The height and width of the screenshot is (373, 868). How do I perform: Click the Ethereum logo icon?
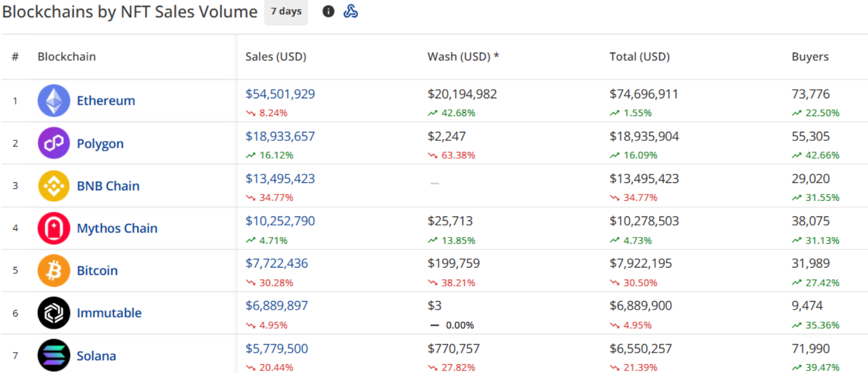[x=54, y=100]
